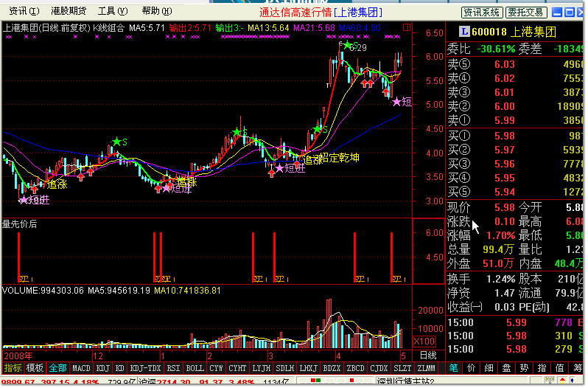Image resolution: width=588 pixels, height=388 pixels.
Task: Open the 工具(V) menu
Action: (113, 11)
